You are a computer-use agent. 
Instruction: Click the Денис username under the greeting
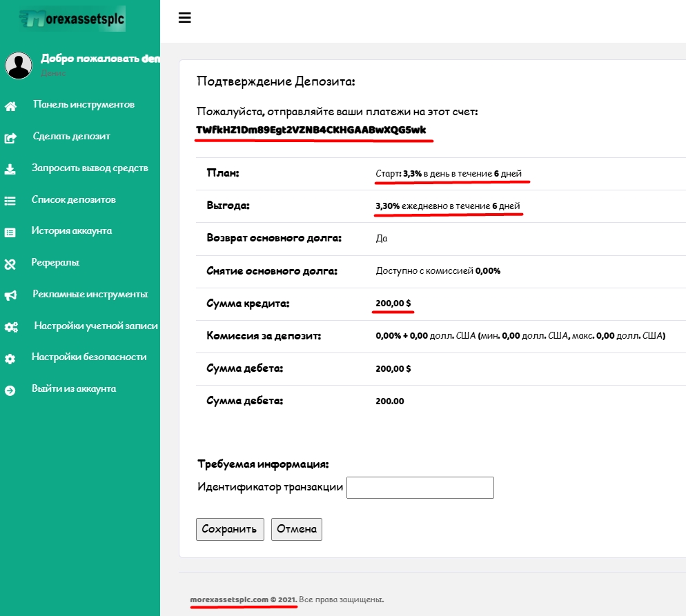(x=53, y=73)
